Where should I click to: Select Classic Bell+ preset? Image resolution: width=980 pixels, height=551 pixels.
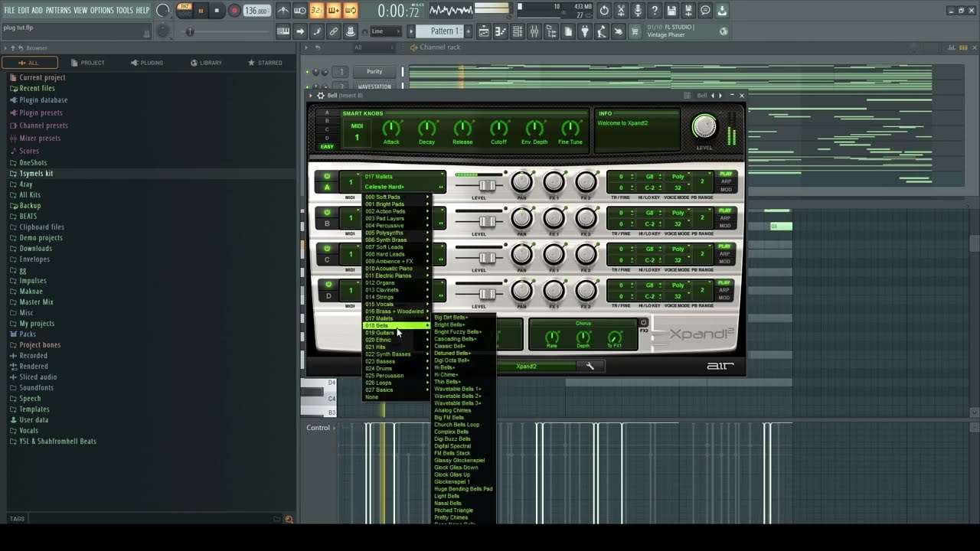[450, 346]
